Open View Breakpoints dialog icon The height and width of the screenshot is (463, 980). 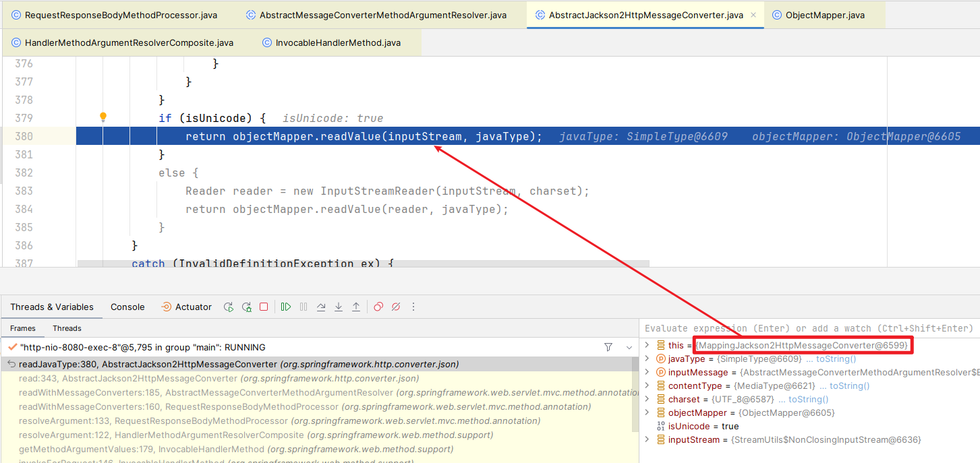(378, 307)
